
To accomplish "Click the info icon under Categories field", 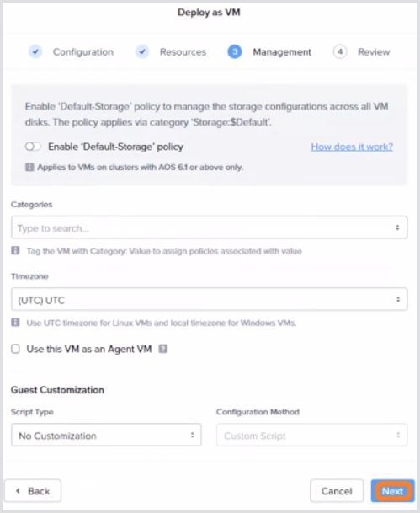I will point(15,251).
